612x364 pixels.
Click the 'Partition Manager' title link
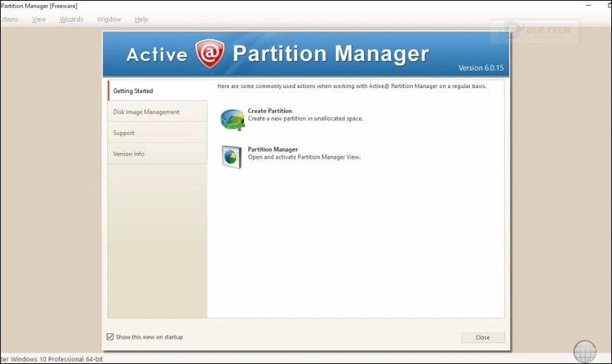(x=272, y=149)
